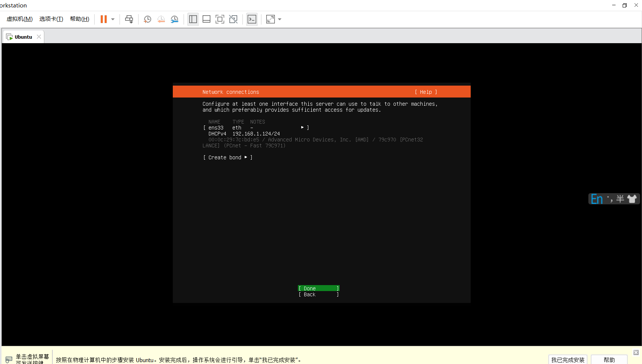This screenshot has height=364, width=642.
Task: Click the keyboard icon in the hint bar
Action: tap(9, 359)
